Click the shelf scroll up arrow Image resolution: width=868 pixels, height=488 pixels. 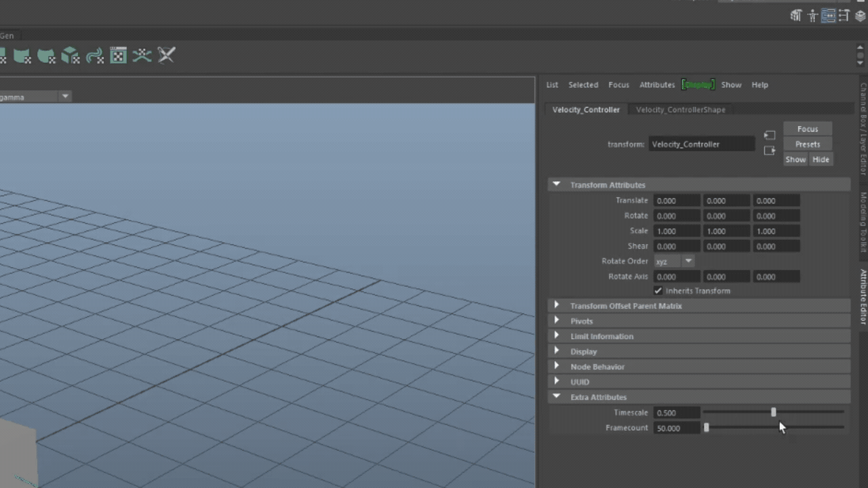click(861, 49)
